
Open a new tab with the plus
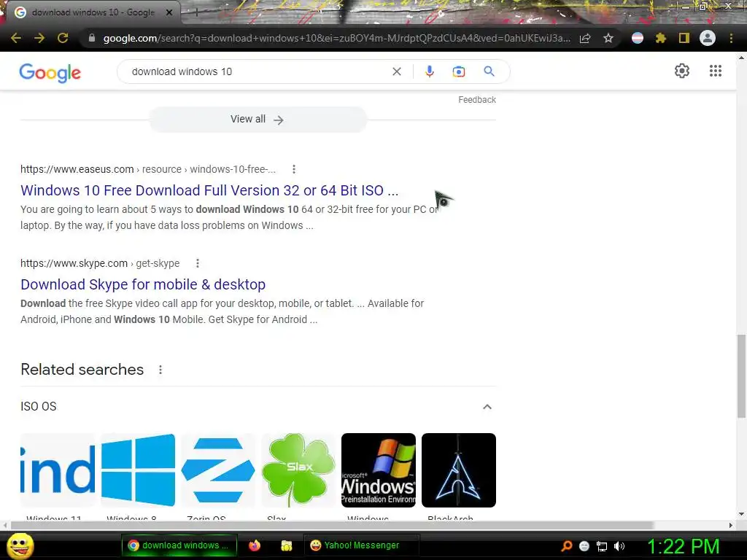(x=196, y=13)
